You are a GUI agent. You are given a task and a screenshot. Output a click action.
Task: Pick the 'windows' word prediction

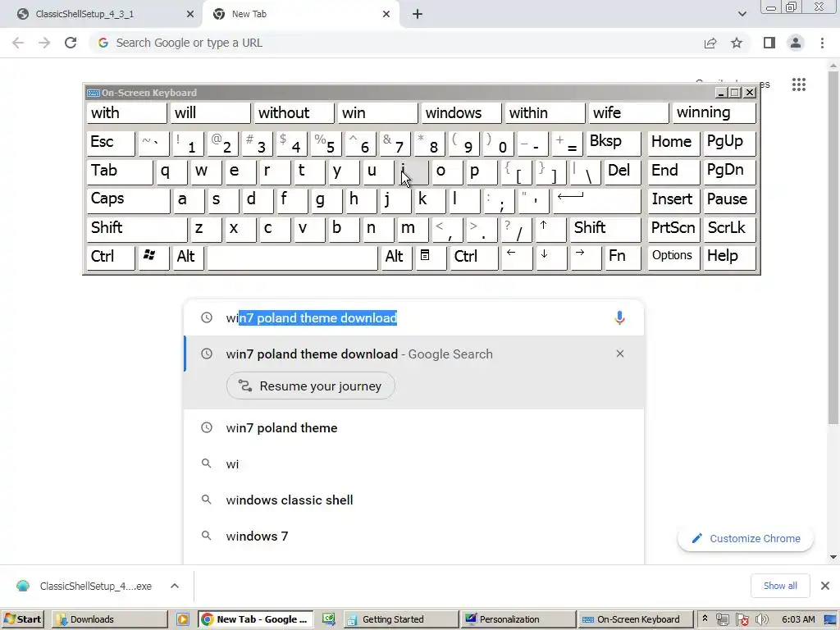tap(461, 113)
